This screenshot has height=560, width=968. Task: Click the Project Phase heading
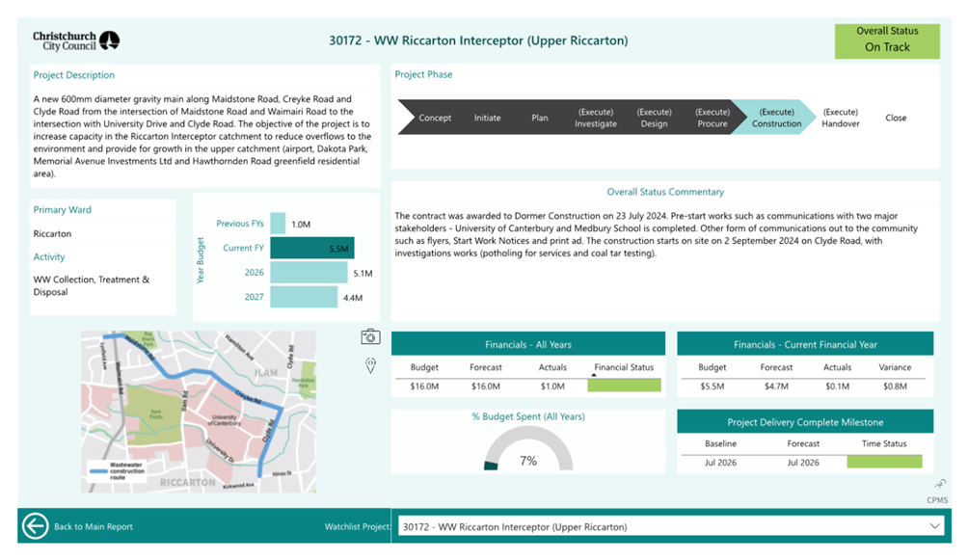coord(423,75)
